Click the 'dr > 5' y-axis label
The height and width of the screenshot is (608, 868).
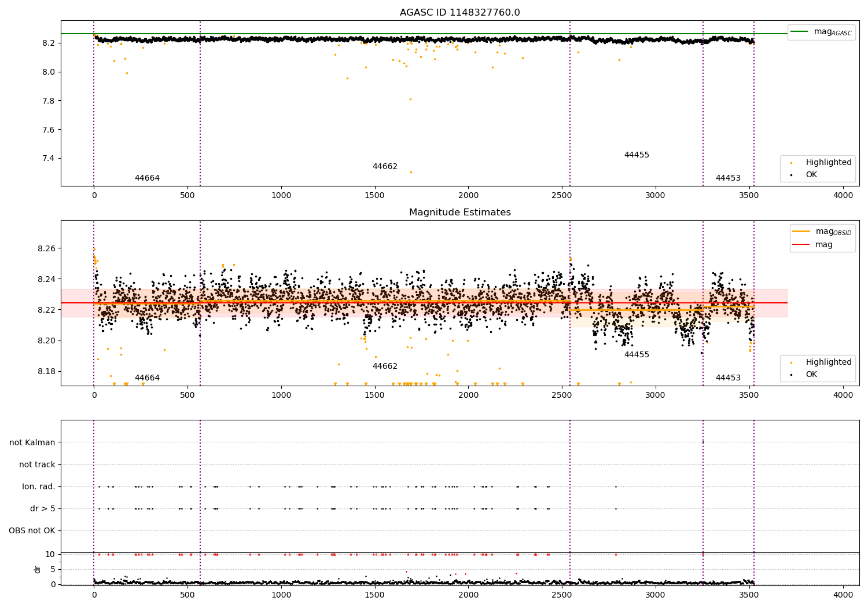point(43,509)
